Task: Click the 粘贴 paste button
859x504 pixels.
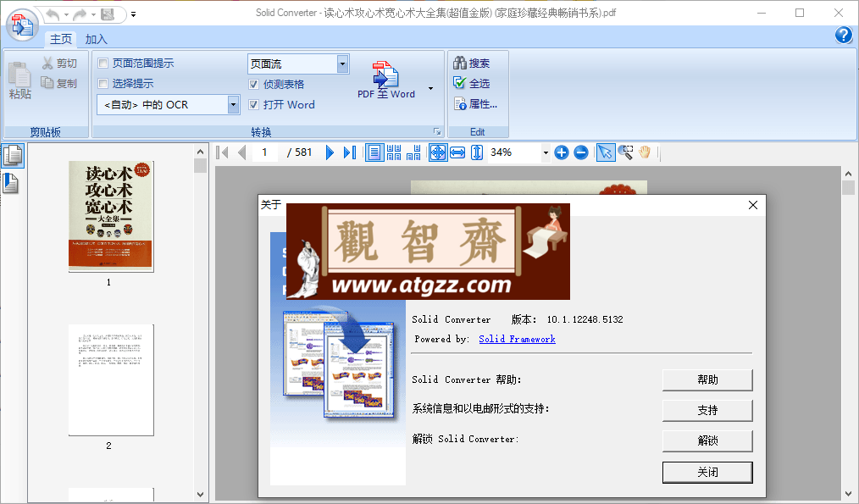Action: point(20,80)
